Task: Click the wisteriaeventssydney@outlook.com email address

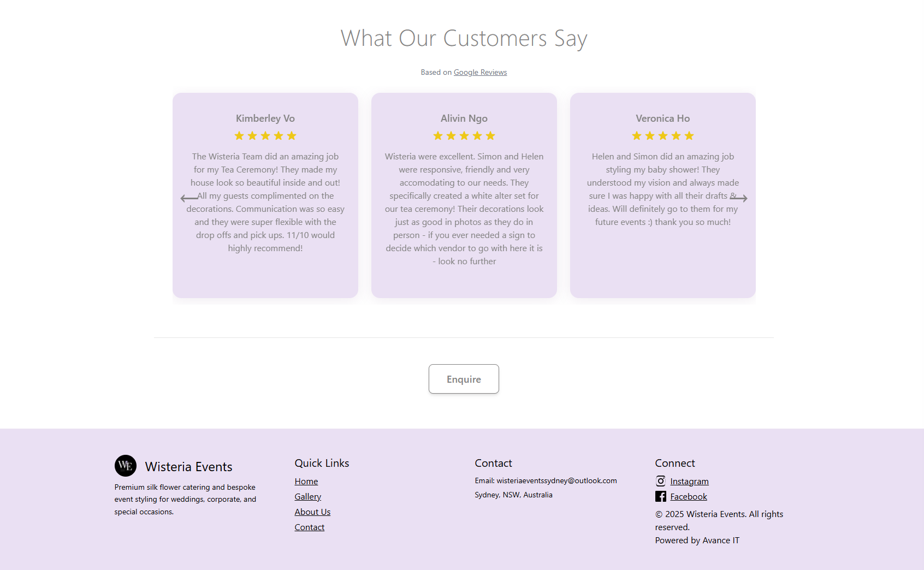Action: click(x=556, y=481)
